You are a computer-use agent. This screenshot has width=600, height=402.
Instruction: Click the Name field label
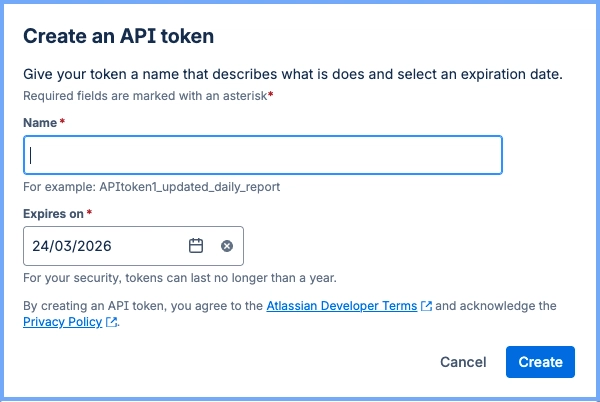(x=39, y=122)
